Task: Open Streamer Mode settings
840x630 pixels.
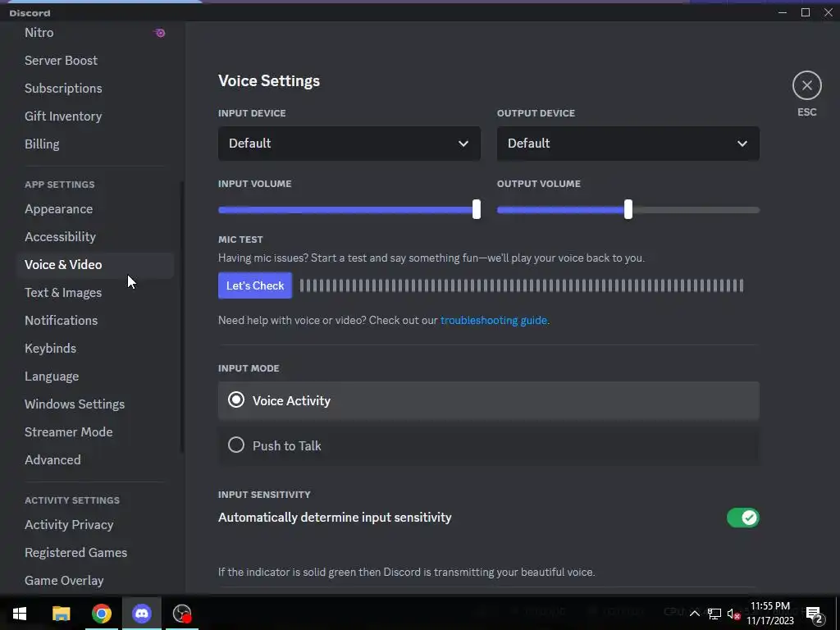Action: pyautogui.click(x=69, y=431)
